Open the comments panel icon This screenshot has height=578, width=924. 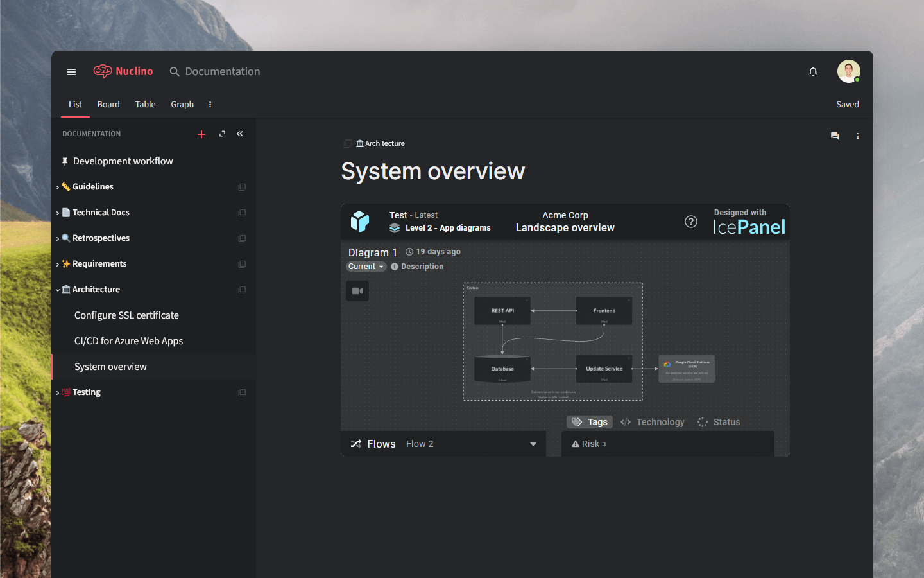pyautogui.click(x=835, y=136)
